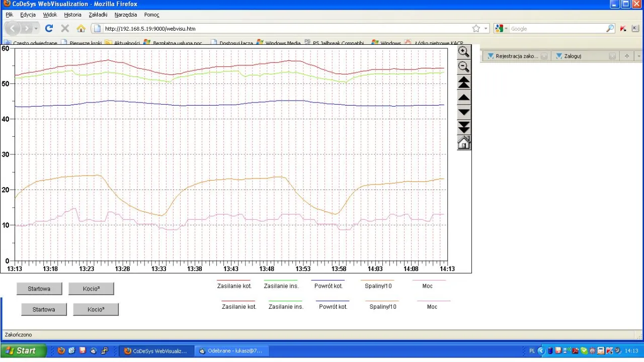Click into the address bar URL field

[282, 29]
